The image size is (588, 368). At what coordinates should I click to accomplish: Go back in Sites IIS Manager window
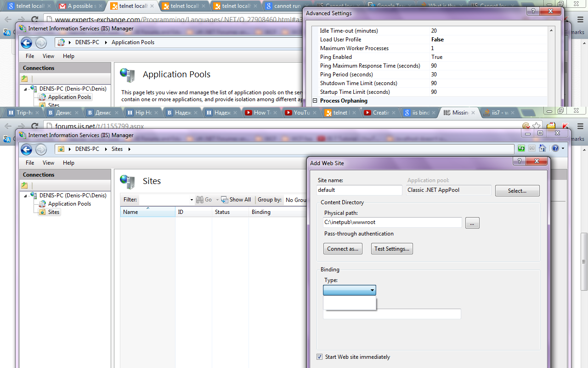tap(26, 149)
